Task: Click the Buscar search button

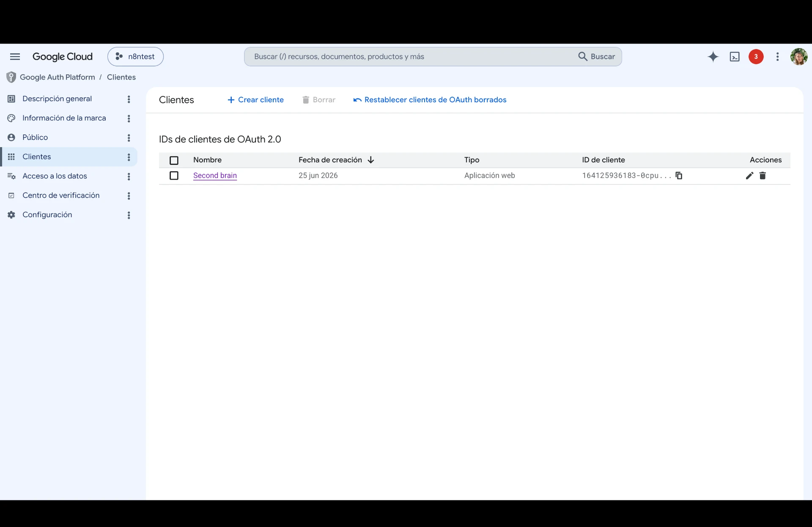Action: click(597, 57)
